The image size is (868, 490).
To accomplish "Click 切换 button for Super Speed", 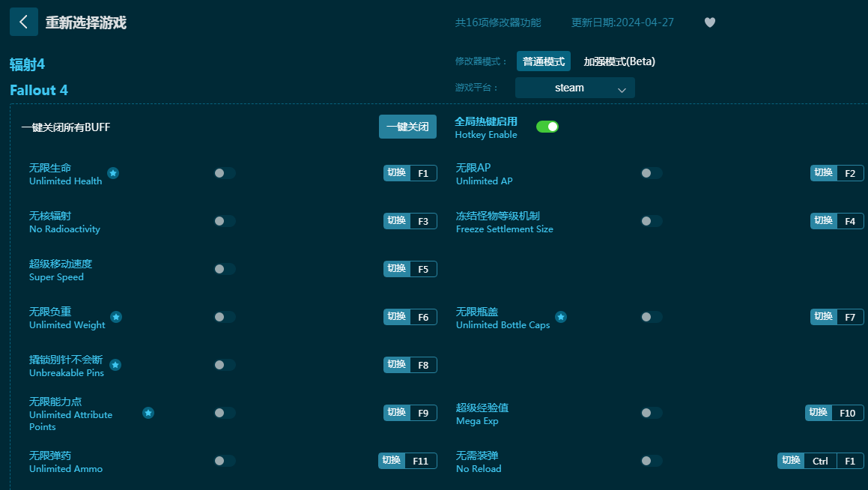I will pyautogui.click(x=397, y=269).
